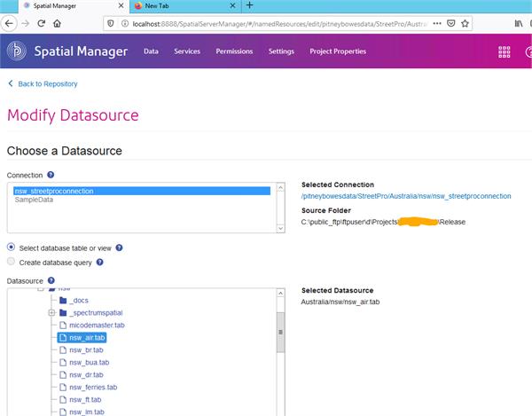Select nsw_bua.tab in the tree
Screen dimensions: 532x416
[x=90, y=363]
